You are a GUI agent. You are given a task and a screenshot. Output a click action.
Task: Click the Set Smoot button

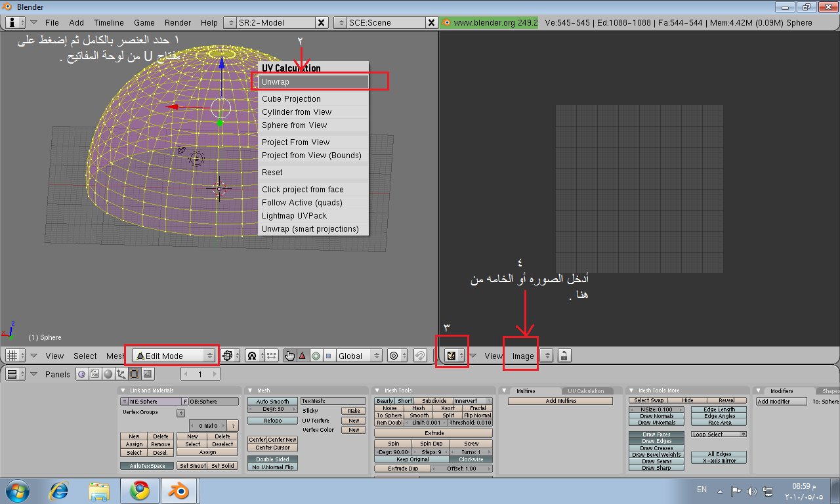pyautogui.click(x=193, y=466)
